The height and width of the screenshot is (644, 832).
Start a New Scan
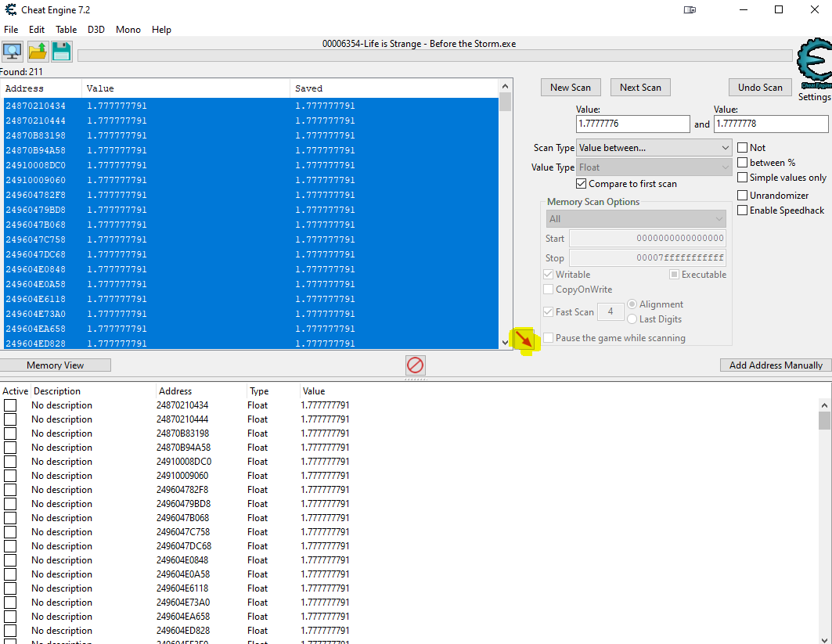(x=571, y=88)
